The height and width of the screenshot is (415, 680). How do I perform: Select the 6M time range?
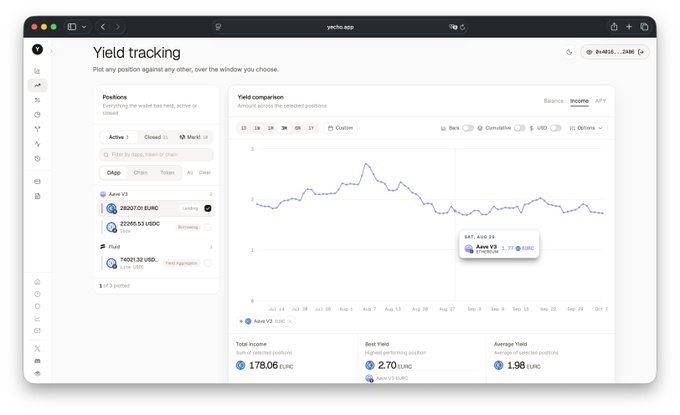(x=298, y=128)
